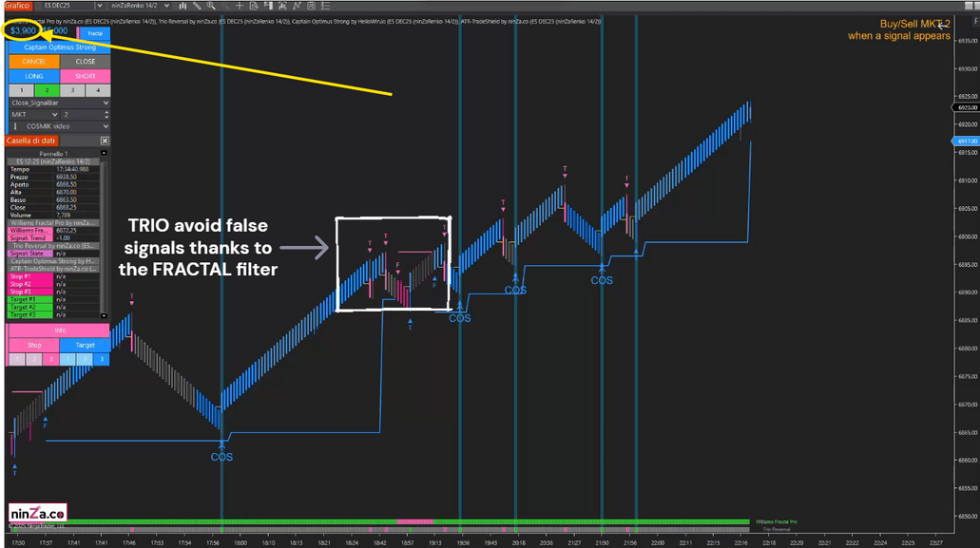This screenshot has width=980, height=548.
Task: Expand the ninZaRenko 14/2 bar type dropdown
Action: pyautogui.click(x=167, y=6)
